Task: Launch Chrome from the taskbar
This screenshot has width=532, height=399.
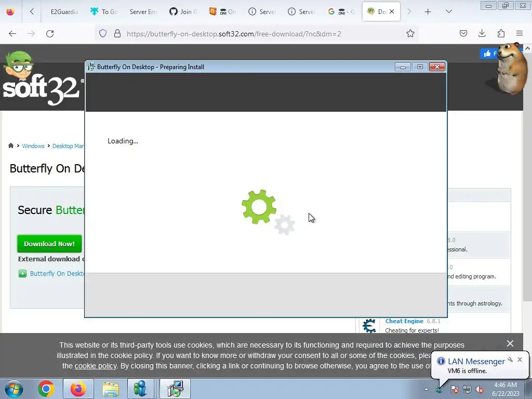Action: coord(46,389)
